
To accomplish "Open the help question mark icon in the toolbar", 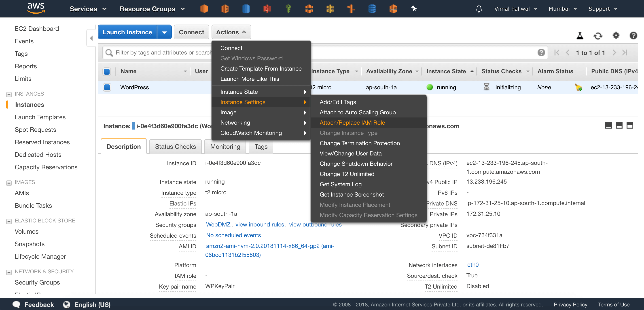I will pyautogui.click(x=633, y=36).
